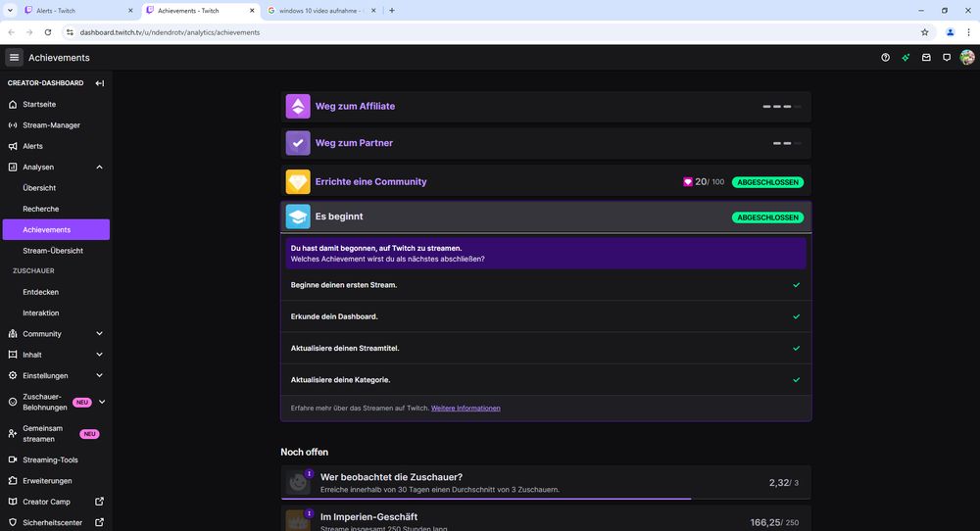Click the Wer beobachtet die Zuschauer achievement icon

click(x=298, y=482)
